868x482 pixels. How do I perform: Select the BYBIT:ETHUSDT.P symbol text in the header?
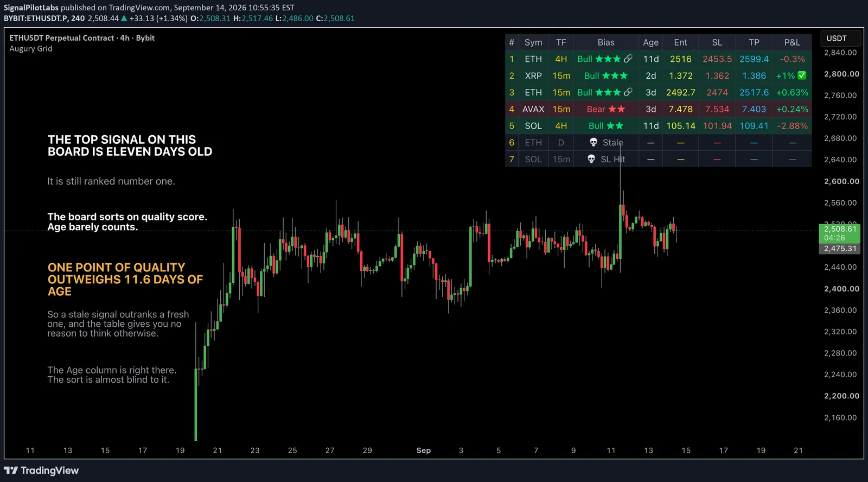(x=36, y=18)
